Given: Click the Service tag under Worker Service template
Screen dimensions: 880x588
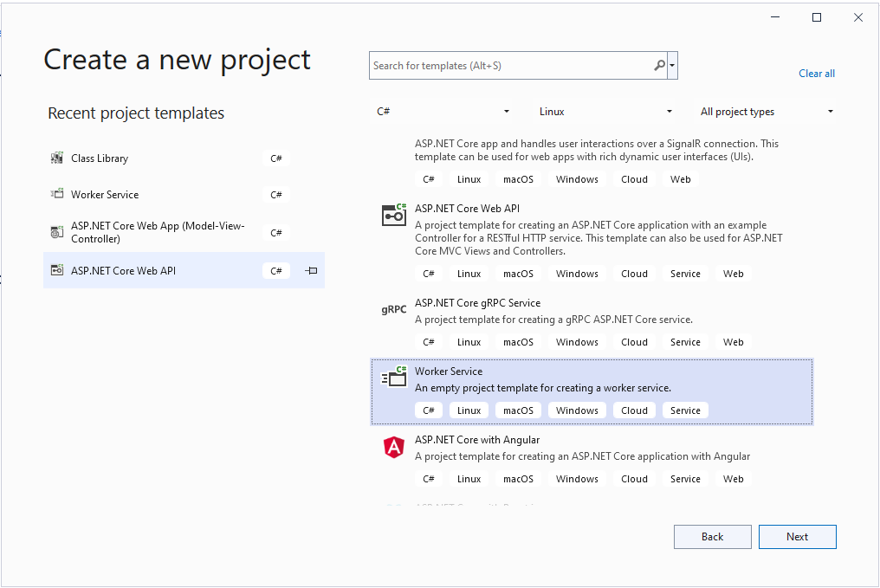Looking at the screenshot, I should click(x=685, y=410).
